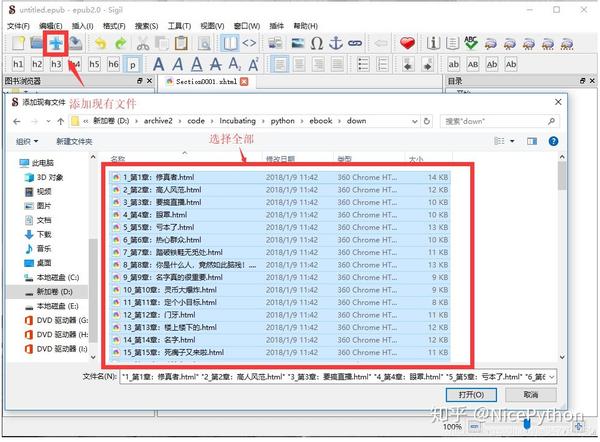Screen dimensions: 600x442
Task: Go up one folder level
Action: [x=60, y=121]
